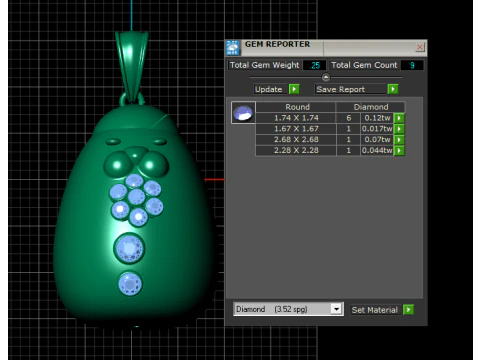Click the 0.12tw weight cell
The width and height of the screenshot is (480, 360).
pyautogui.click(x=377, y=118)
